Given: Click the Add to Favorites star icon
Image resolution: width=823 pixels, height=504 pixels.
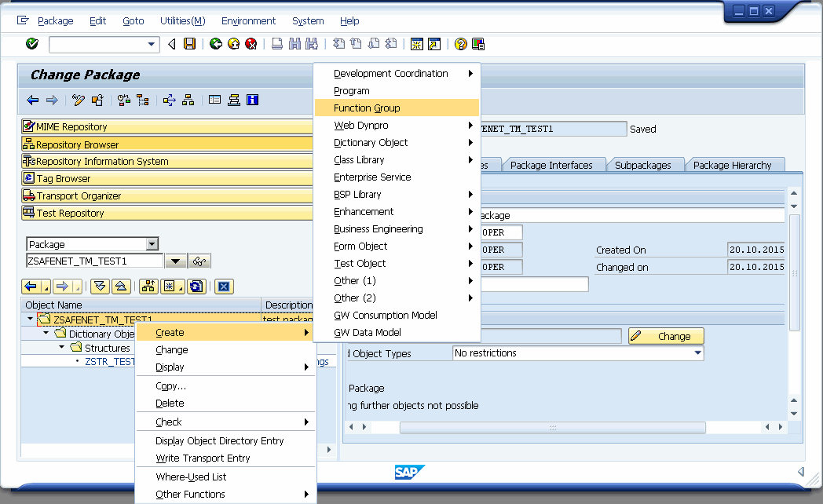Looking at the screenshot, I should (x=172, y=287).
